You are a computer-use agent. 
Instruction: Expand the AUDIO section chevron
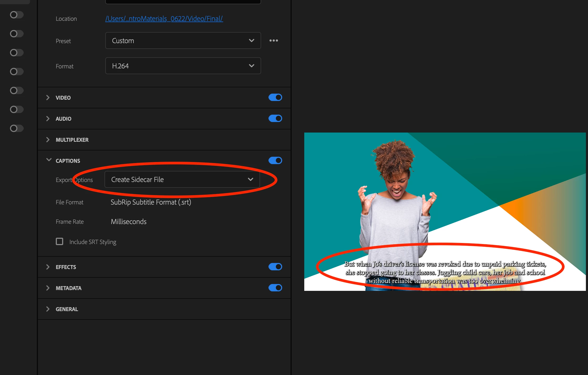(x=48, y=119)
